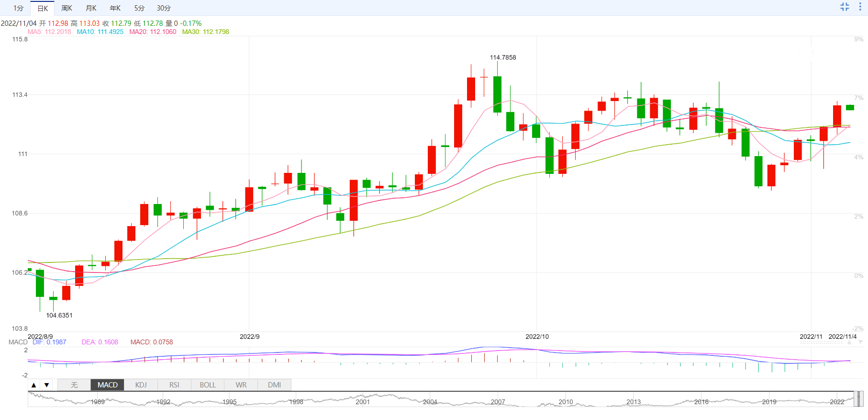Switch to the 月K monthly tab
This screenshot has width=868, height=420.
91,8
